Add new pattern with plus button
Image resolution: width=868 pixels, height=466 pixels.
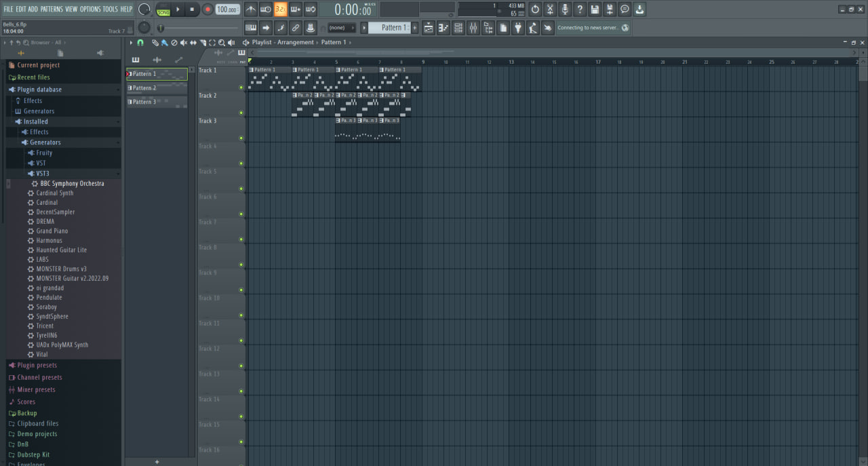(157, 462)
